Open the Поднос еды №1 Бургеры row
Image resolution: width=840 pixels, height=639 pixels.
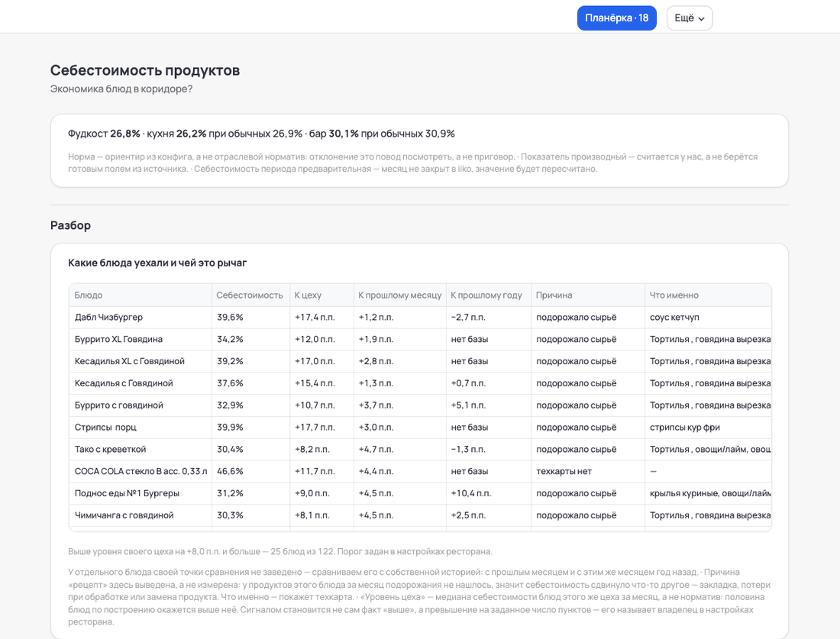tap(420, 493)
